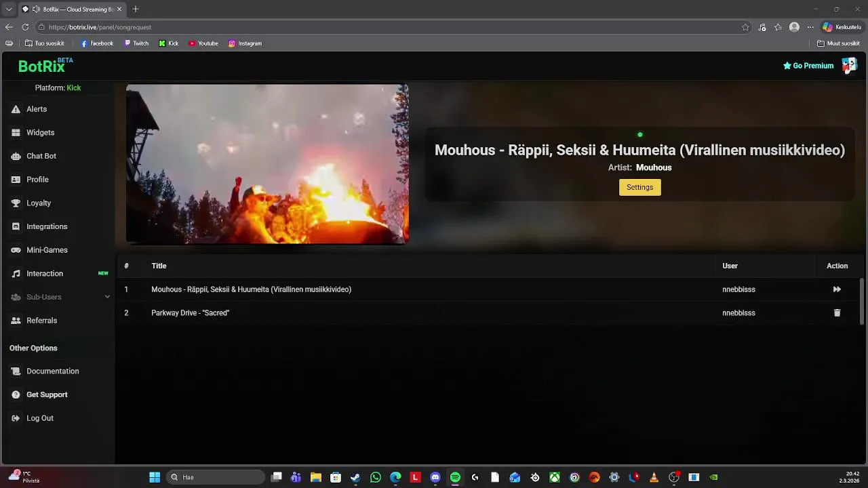Click the Kick platform label
Screen dimensions: 868x488
[73, 88]
